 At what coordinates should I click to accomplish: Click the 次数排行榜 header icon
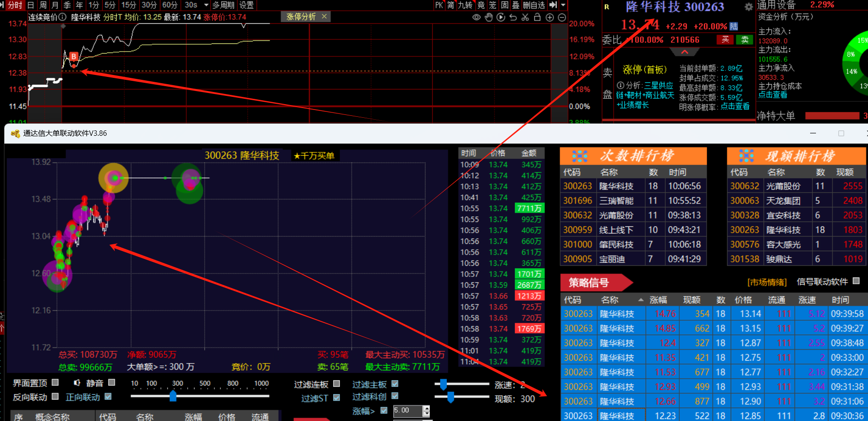pyautogui.click(x=580, y=156)
